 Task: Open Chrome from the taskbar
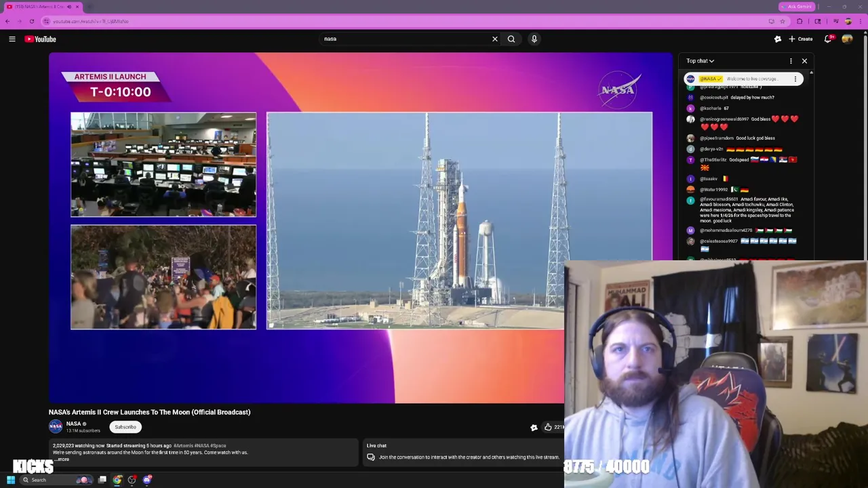tap(117, 480)
